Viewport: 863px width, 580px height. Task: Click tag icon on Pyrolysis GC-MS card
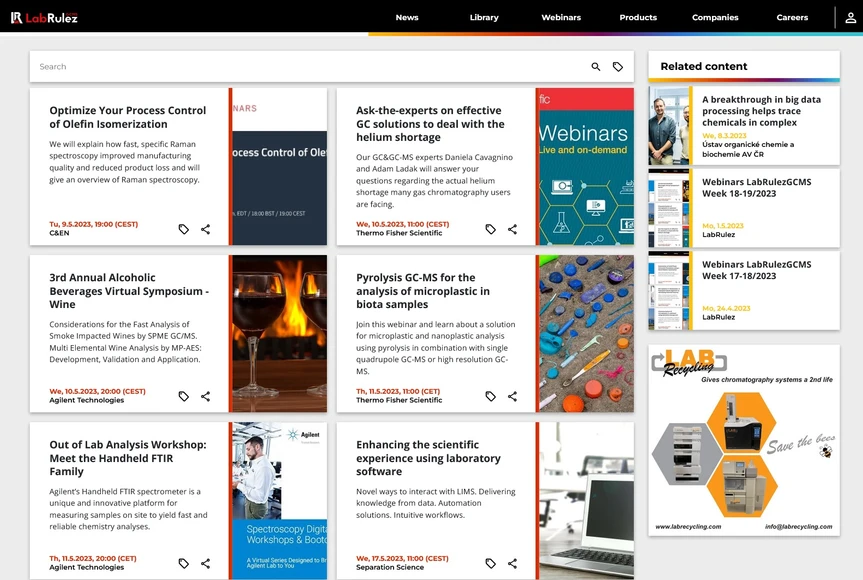pyautogui.click(x=490, y=396)
